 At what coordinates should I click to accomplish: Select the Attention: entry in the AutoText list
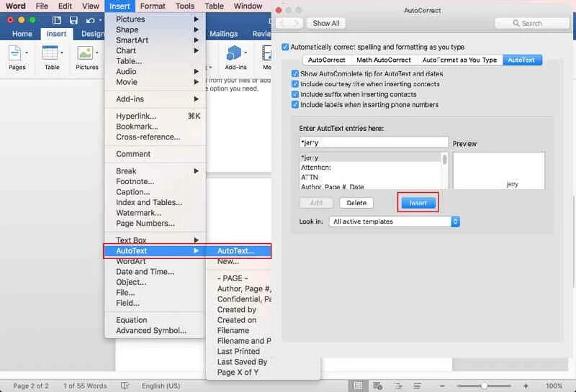(370, 168)
